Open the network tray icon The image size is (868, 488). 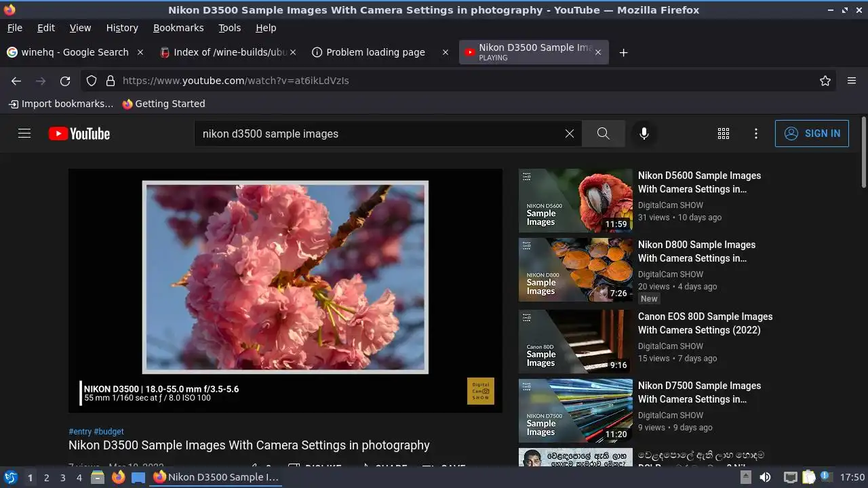point(790,477)
